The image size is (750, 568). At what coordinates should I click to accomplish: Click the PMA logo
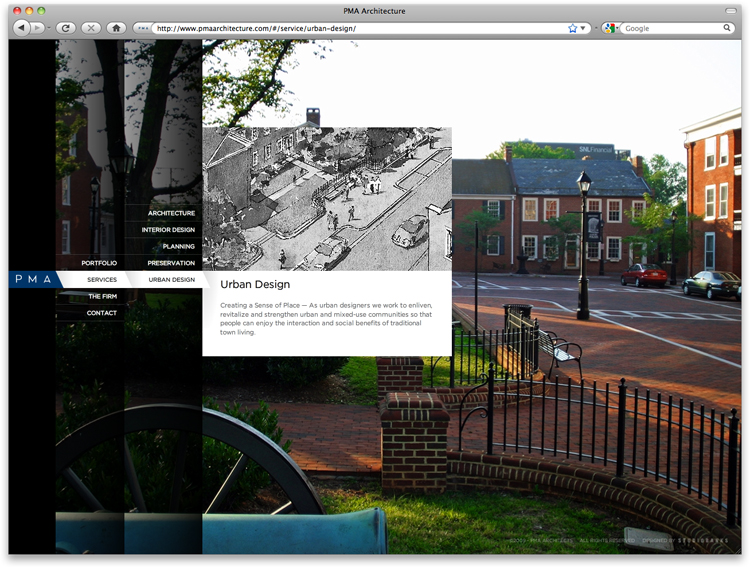(x=33, y=279)
